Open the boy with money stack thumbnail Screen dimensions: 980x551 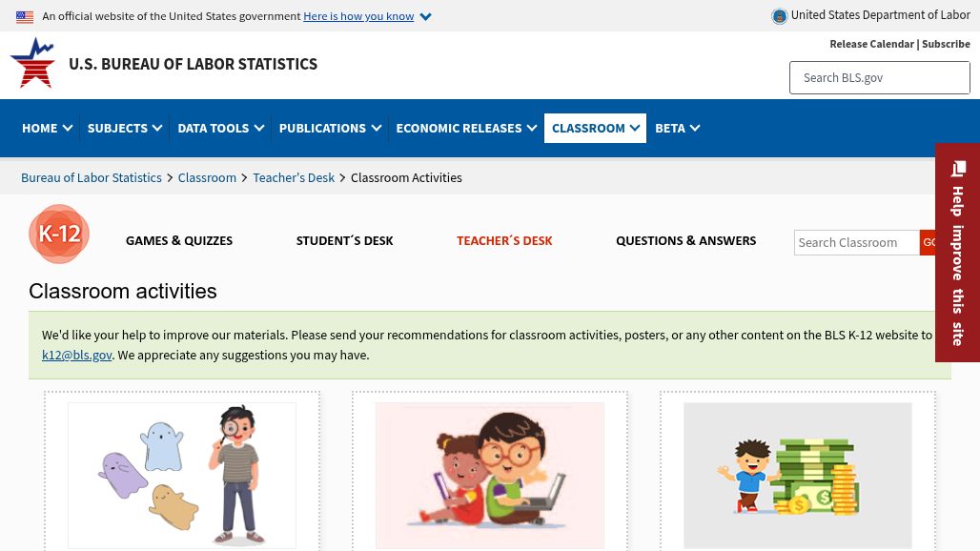(797, 475)
